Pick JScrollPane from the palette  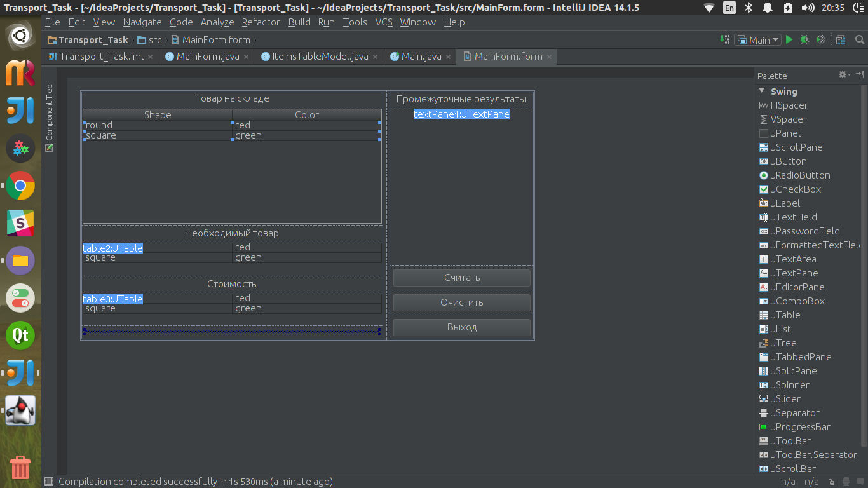tap(791, 147)
